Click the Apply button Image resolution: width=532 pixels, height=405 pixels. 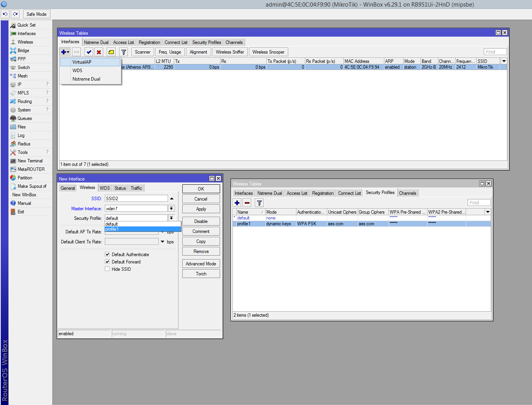coord(201,209)
